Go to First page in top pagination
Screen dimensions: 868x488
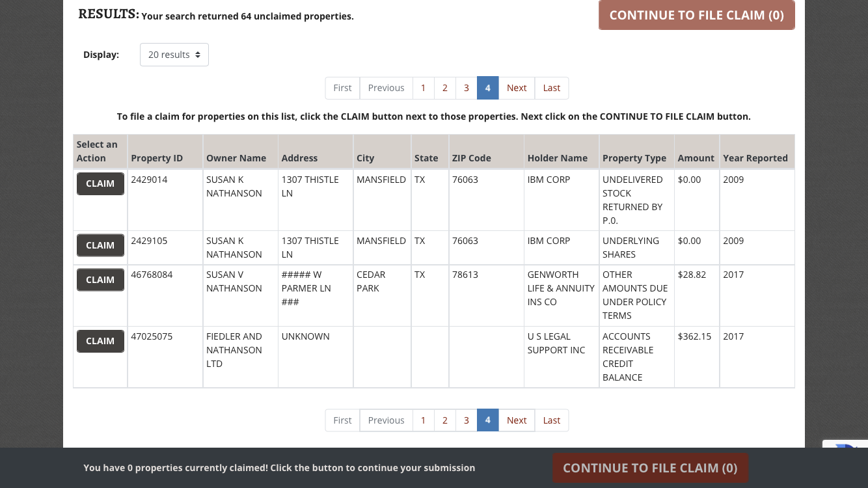click(x=342, y=88)
